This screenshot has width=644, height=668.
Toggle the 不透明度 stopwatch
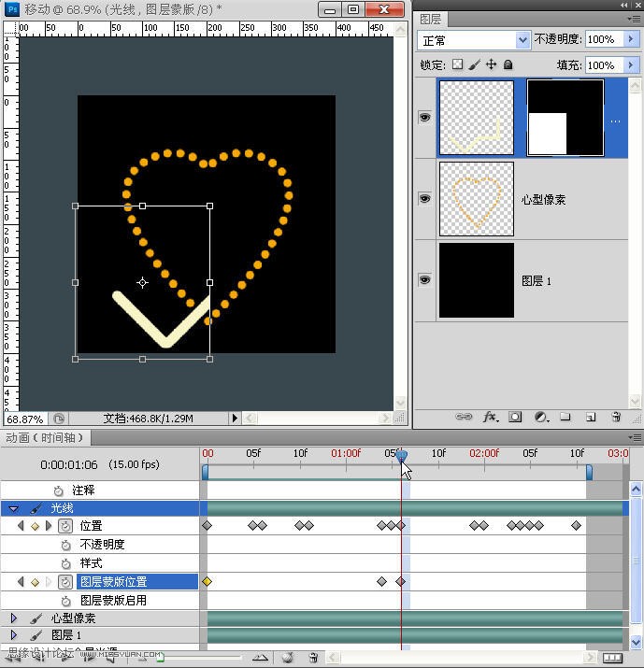pos(65,545)
